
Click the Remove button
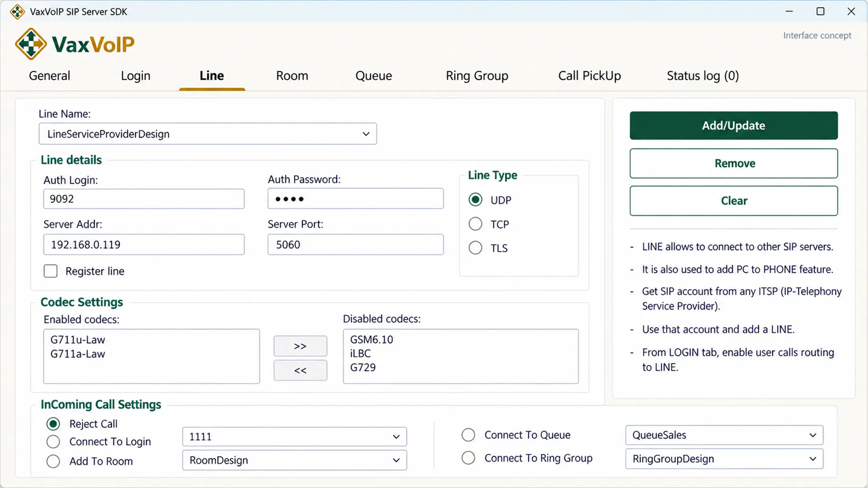[734, 163]
